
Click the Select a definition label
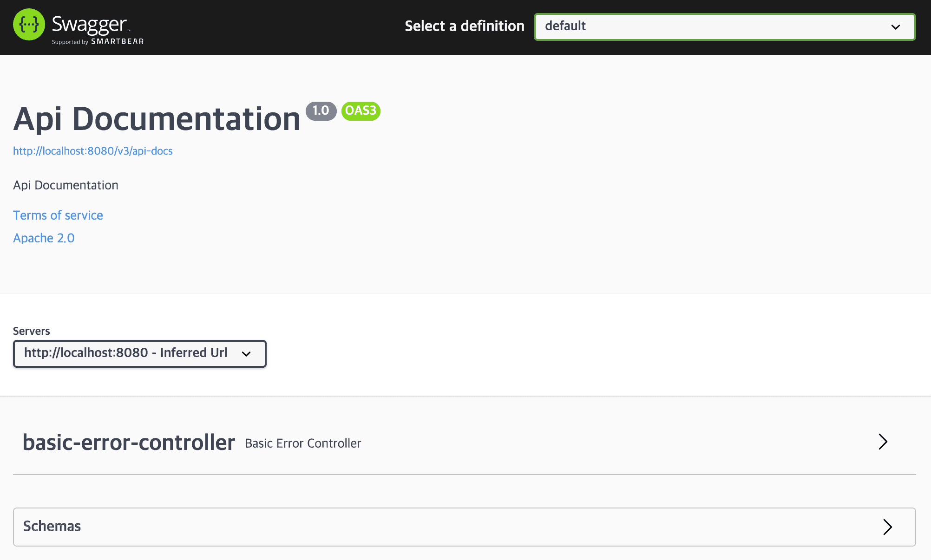[x=464, y=26]
